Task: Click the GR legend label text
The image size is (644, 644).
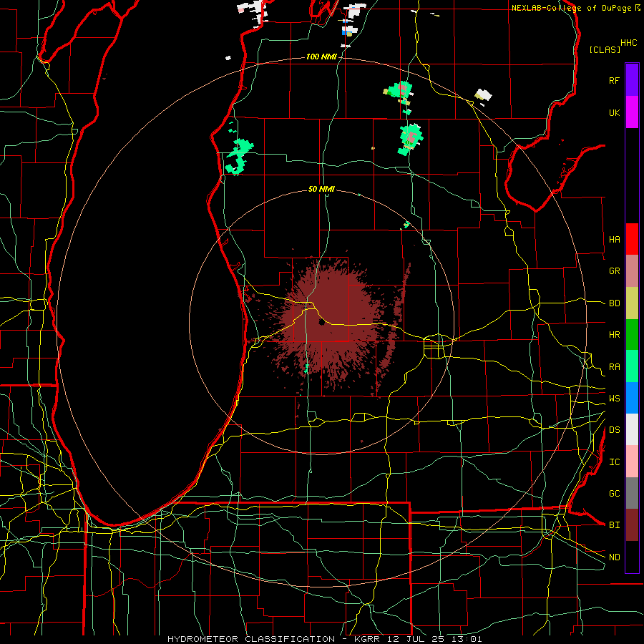Action: tap(614, 271)
